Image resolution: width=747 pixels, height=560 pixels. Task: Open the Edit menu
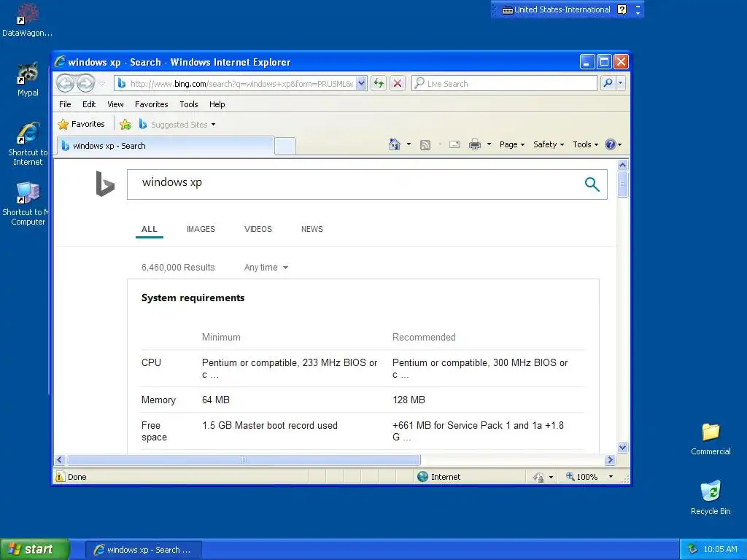[x=88, y=104]
